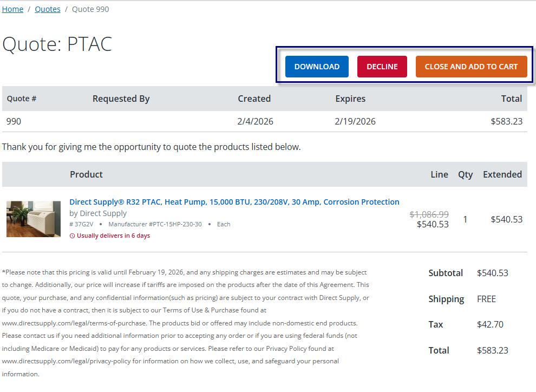The width and height of the screenshot is (536, 392).
Task: Click the 'Quote 990' breadcrumb text
Action: [x=90, y=9]
